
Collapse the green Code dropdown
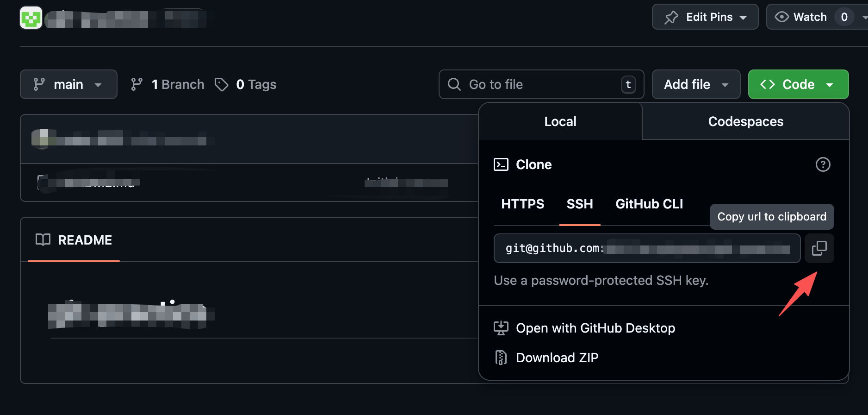[x=798, y=84]
